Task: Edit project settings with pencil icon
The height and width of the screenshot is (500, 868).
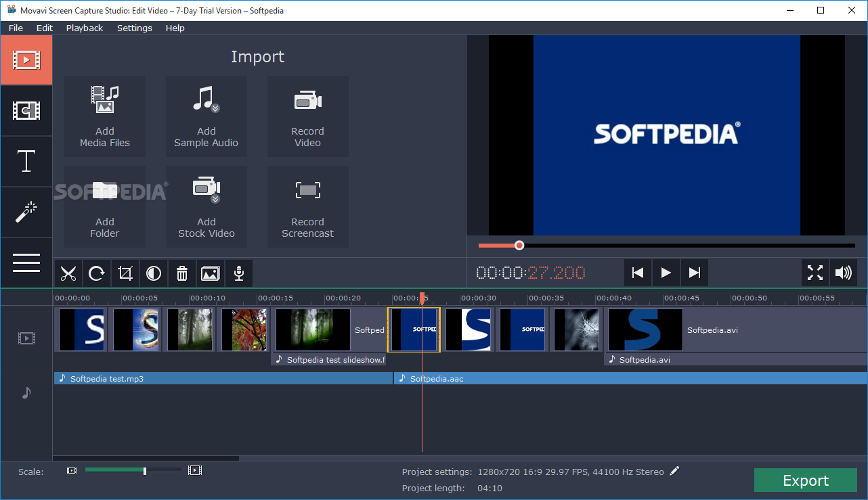Action: click(x=674, y=471)
